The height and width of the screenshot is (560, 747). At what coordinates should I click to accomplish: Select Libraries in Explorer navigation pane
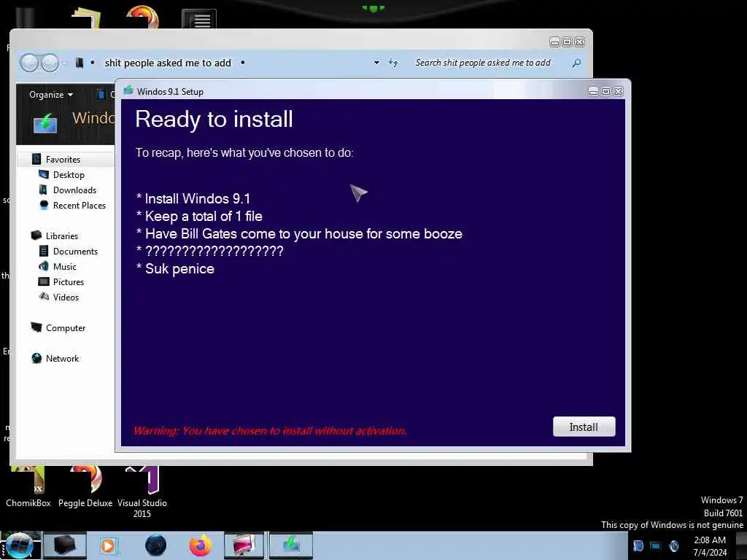[62, 236]
